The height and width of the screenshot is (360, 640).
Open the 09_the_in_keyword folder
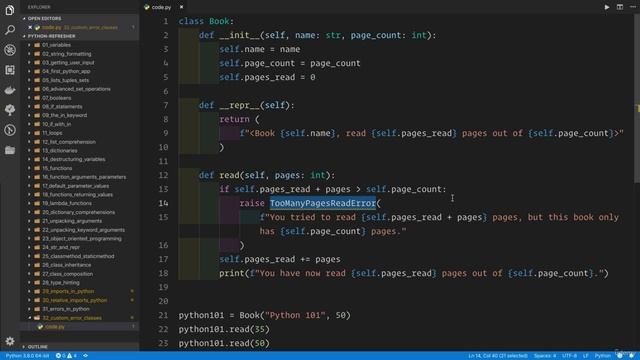tap(64, 116)
